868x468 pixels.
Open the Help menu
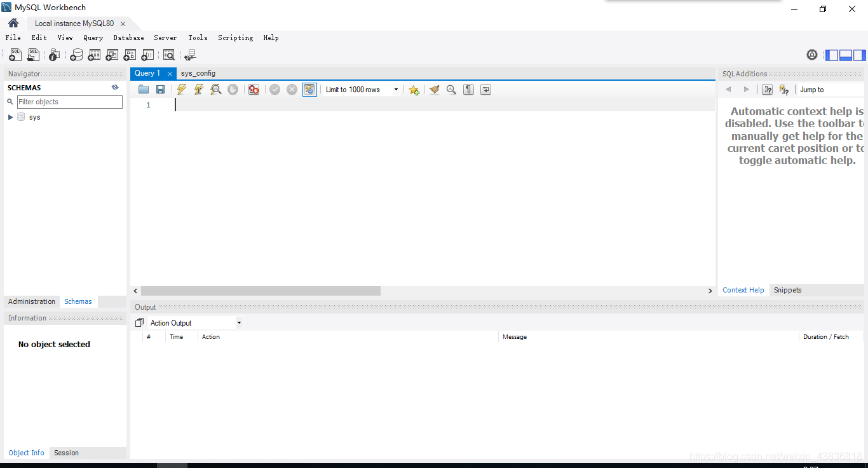click(271, 38)
